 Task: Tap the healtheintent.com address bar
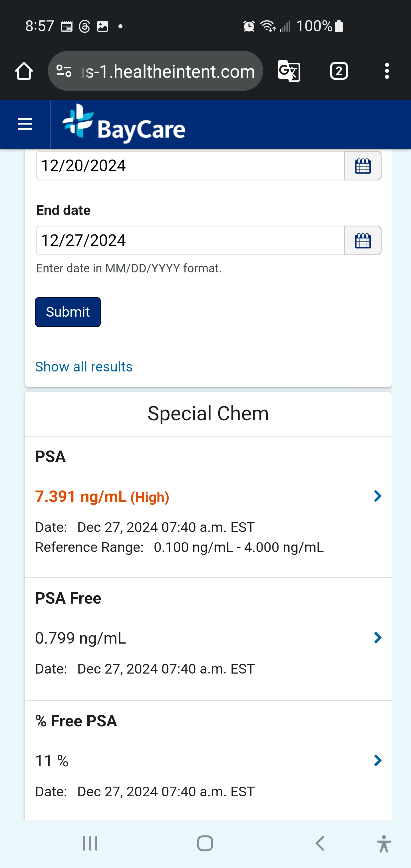point(168,71)
